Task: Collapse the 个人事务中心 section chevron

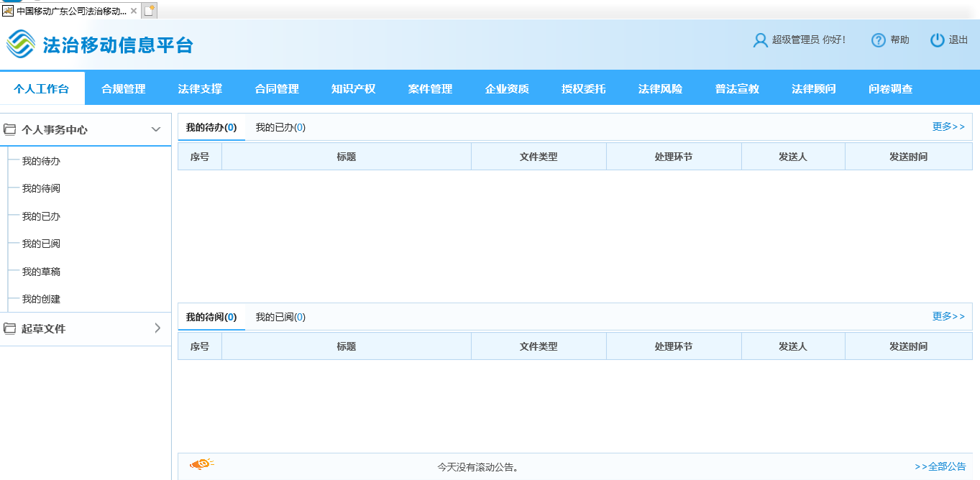Action: [x=156, y=129]
